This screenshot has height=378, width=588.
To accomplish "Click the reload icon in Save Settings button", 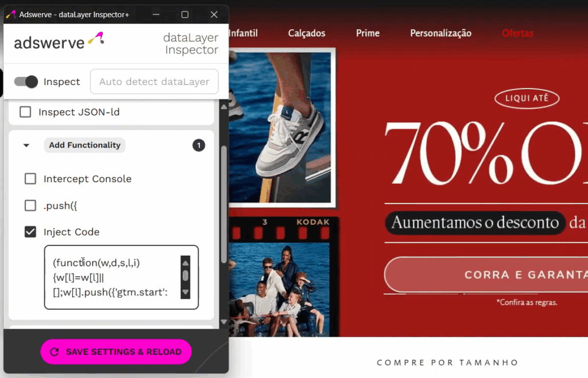I will click(x=55, y=352).
